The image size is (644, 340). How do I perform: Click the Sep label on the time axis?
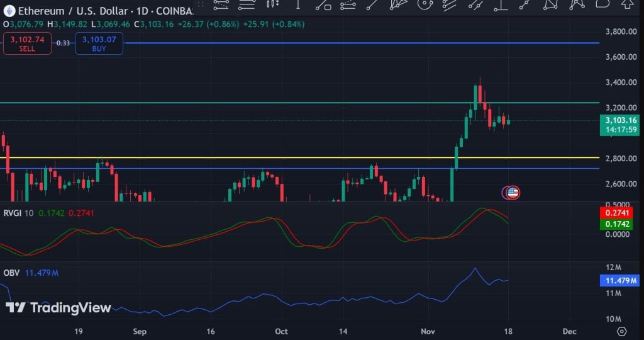point(140,331)
